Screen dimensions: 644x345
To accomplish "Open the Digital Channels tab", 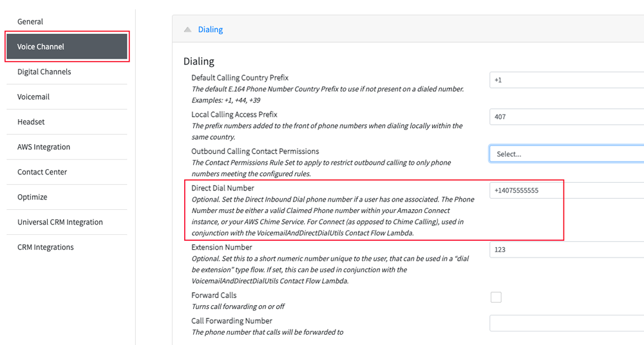I will (67, 72).
